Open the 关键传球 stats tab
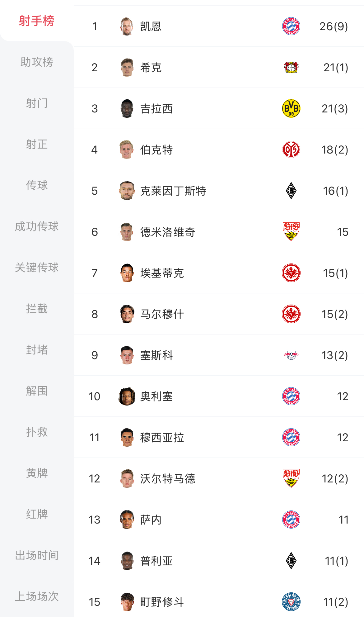The width and height of the screenshot is (364, 617). coord(37,268)
